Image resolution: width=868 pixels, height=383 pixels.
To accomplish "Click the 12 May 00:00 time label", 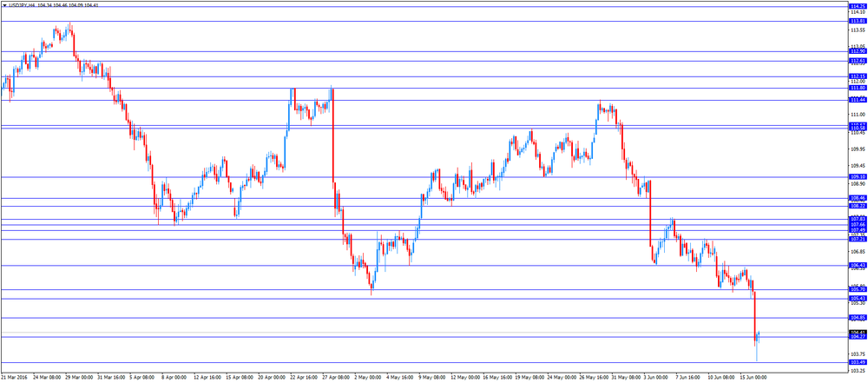I will pos(464,378).
